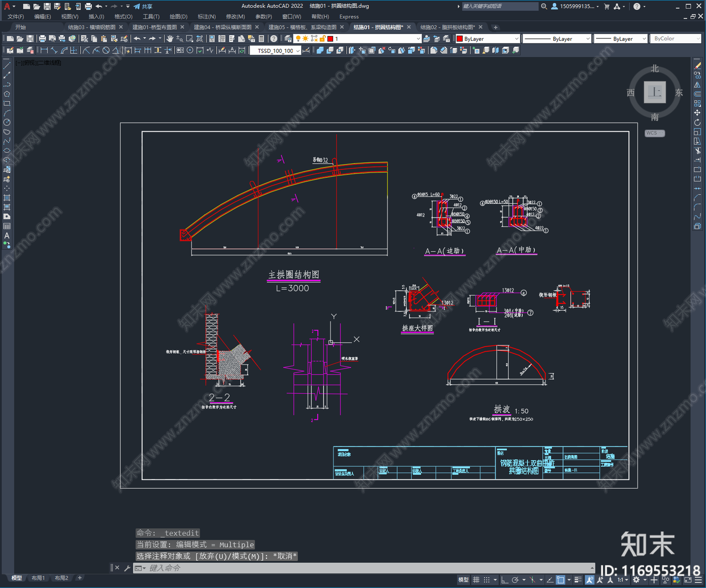
Task: Switch to the 布局1 layout tab
Action: pos(38,578)
